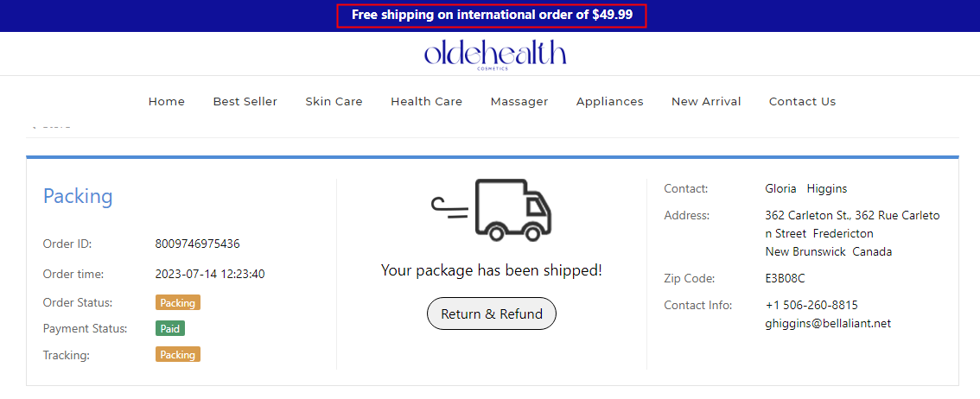Click the blue Packing heading

pyautogui.click(x=78, y=197)
